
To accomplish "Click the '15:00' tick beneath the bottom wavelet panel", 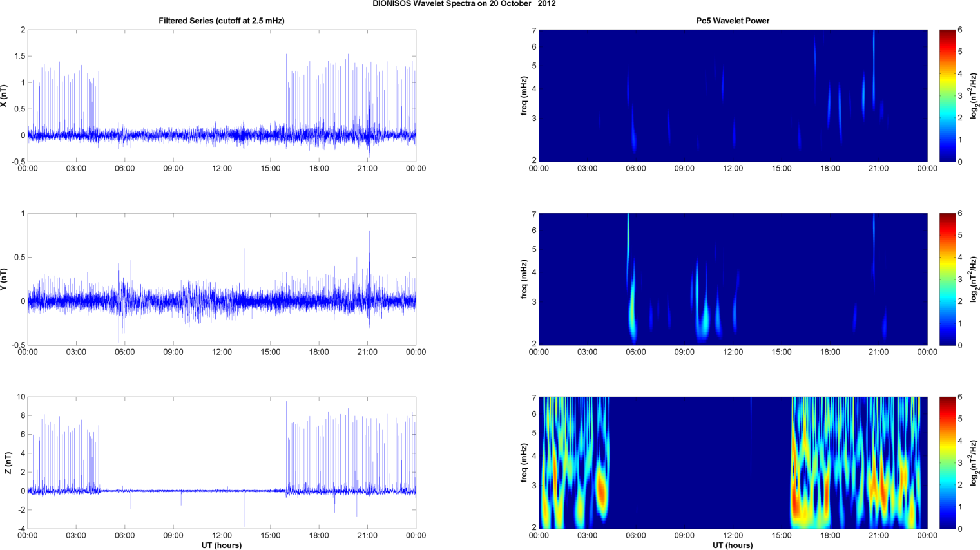I will click(x=782, y=536).
